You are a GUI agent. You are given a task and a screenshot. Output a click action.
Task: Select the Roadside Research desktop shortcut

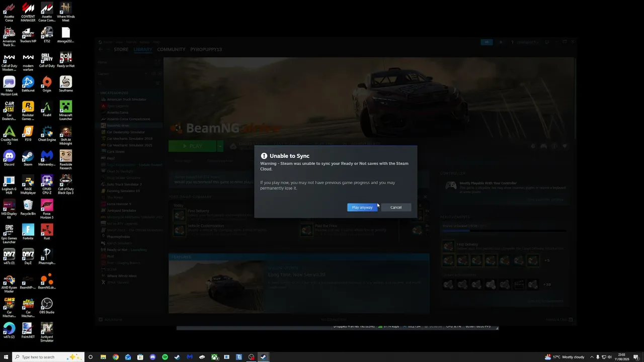(x=65, y=160)
